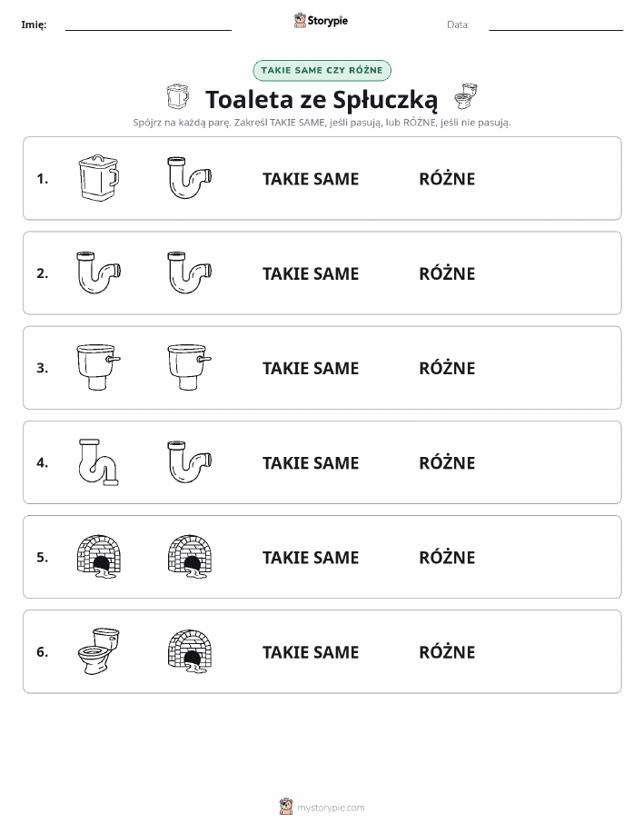Viewport: 644px width, 833px height.
Task: Choose TAKIE SAME for row 2
Action: [x=311, y=273]
